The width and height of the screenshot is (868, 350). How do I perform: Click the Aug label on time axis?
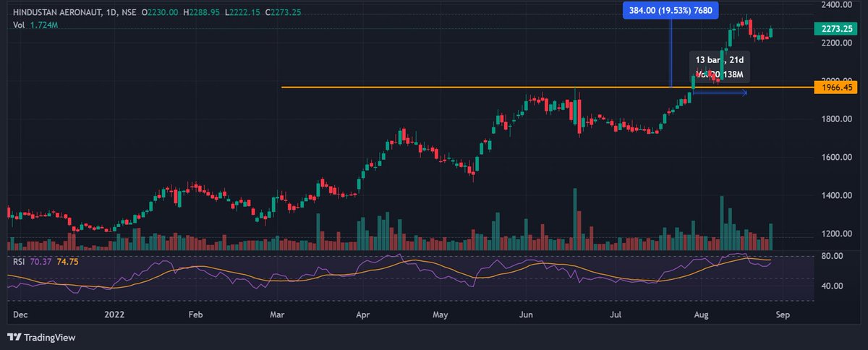pyautogui.click(x=701, y=315)
